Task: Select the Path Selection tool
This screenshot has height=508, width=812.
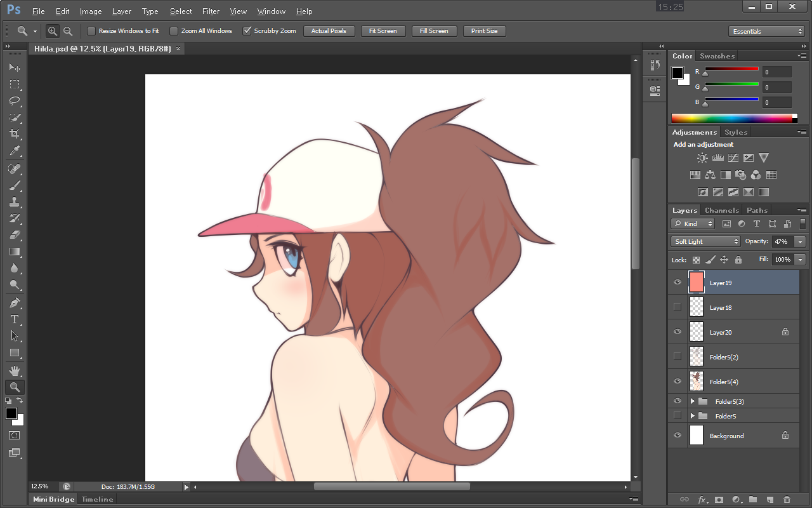Action: pyautogui.click(x=14, y=336)
